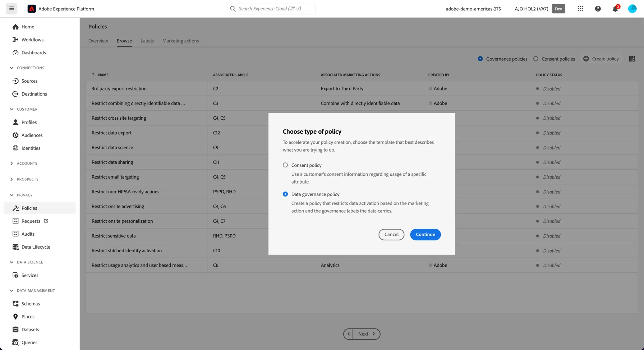Open the hamburger navigation menu
This screenshot has height=350, width=644.
point(11,9)
